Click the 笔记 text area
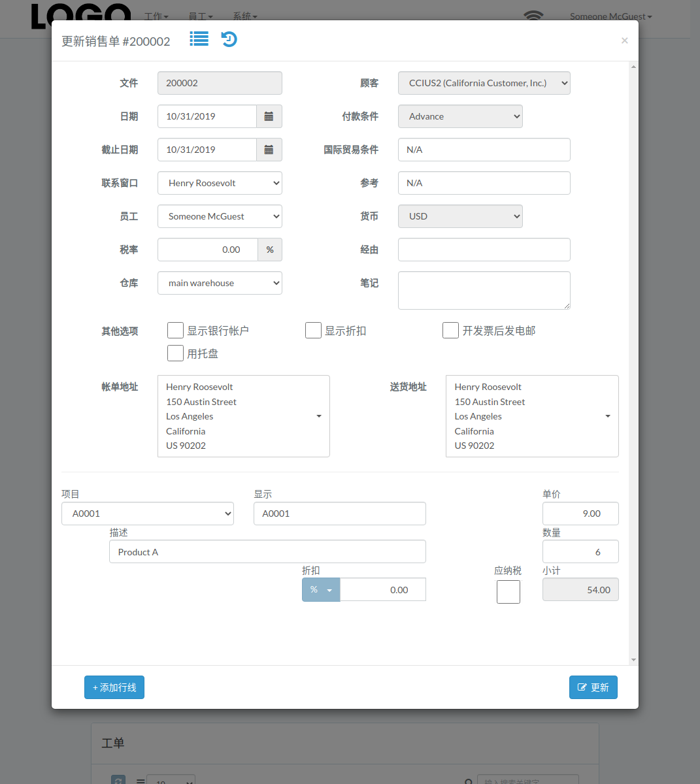This screenshot has width=700, height=784. pos(484,290)
